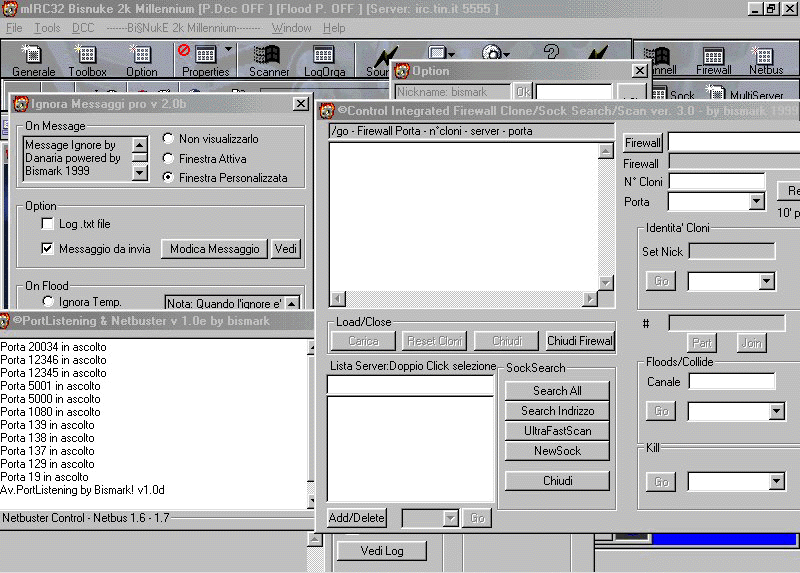Open the Netbus toolbar icon
Screen dimensions: 800x573
[x=765, y=60]
